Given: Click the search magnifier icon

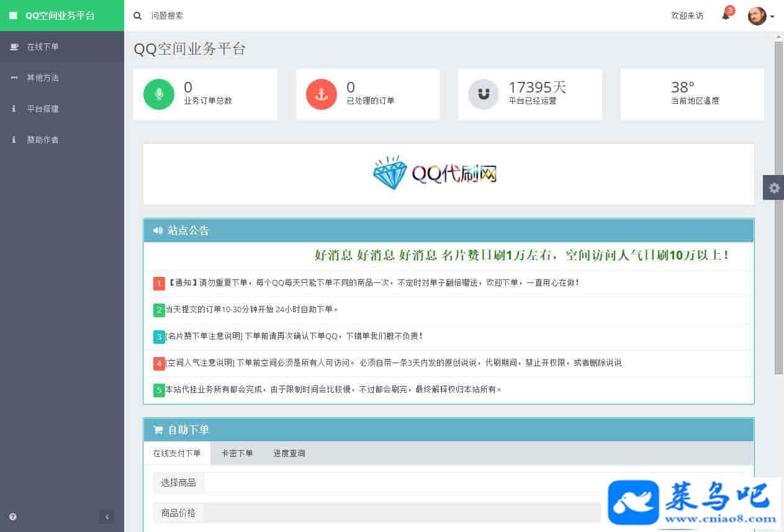Looking at the screenshot, I should (x=138, y=16).
